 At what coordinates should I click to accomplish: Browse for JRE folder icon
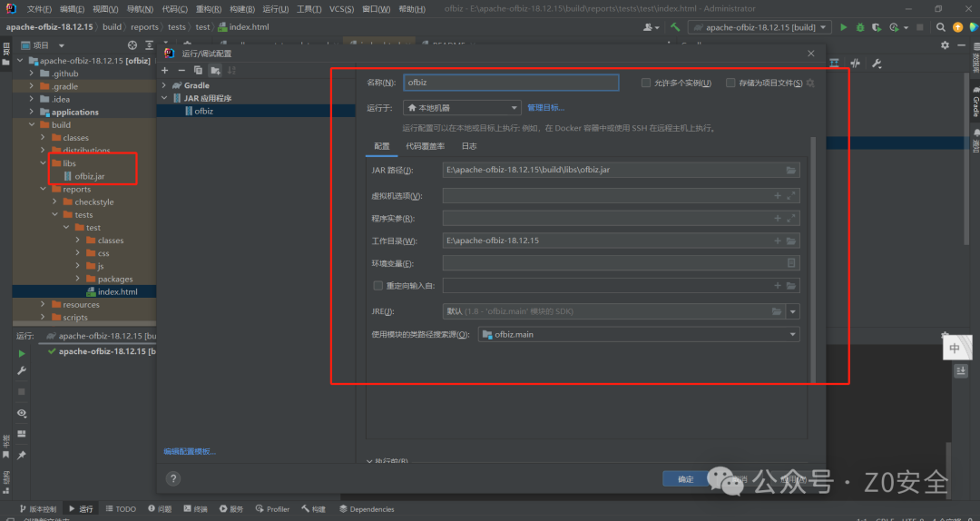(776, 311)
